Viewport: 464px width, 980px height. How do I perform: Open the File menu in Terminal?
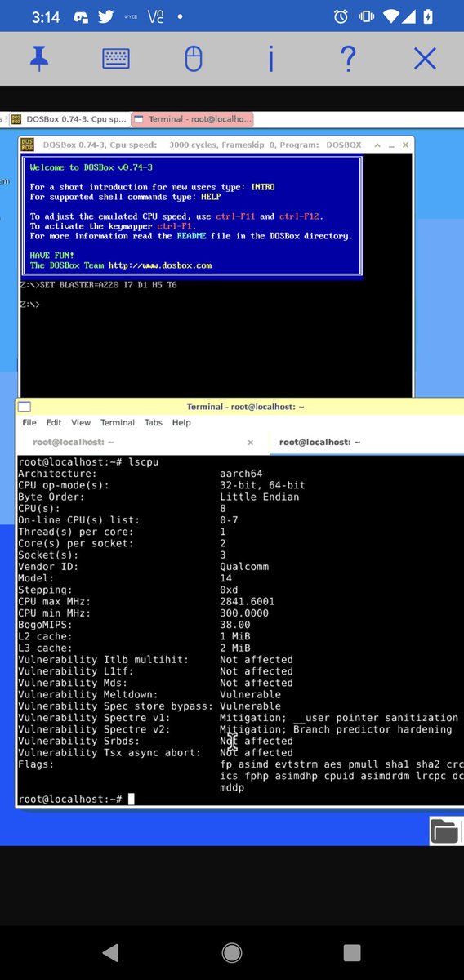click(x=29, y=423)
